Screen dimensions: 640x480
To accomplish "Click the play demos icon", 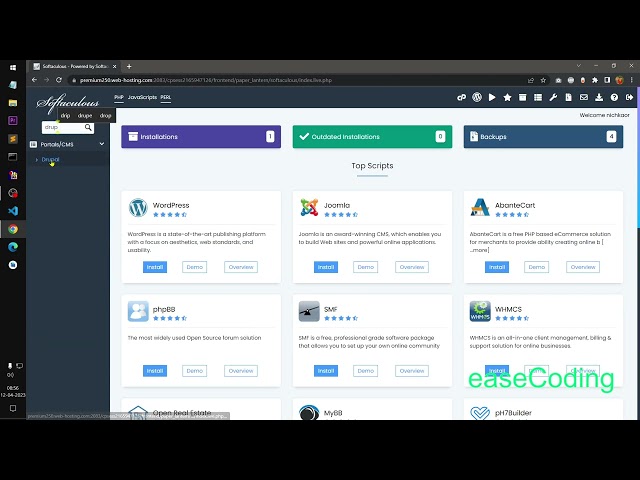I will tap(492, 98).
